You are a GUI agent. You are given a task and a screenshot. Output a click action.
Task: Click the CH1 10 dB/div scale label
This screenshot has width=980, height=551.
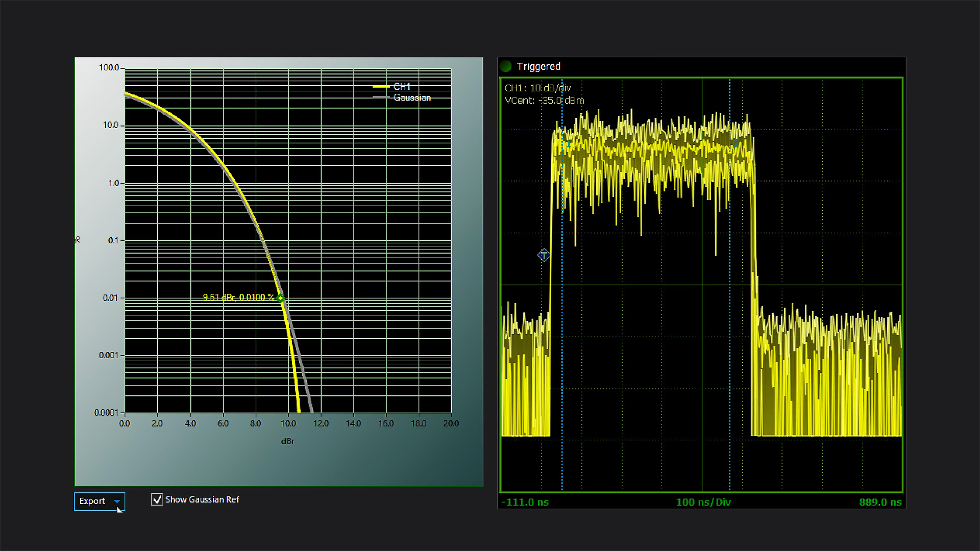[x=537, y=88]
